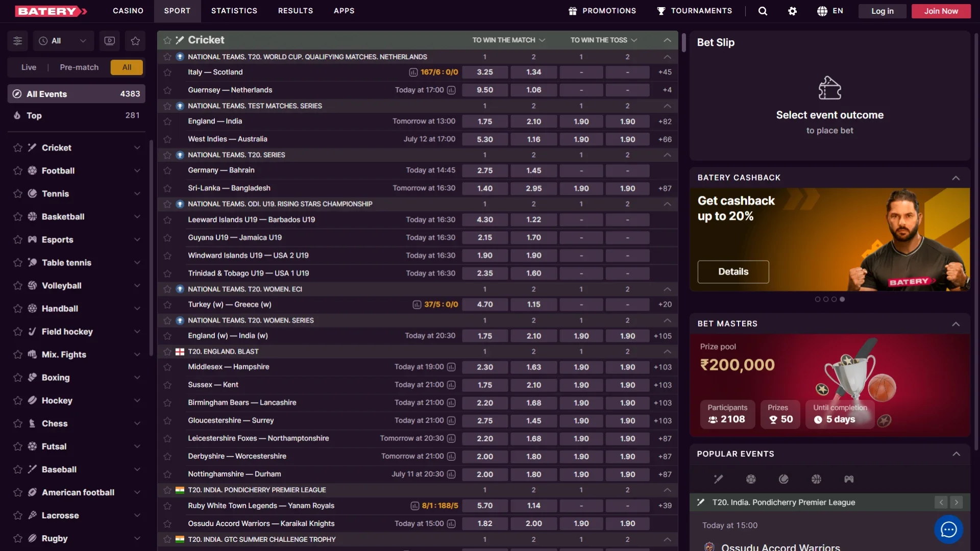Open the Casino section
The height and width of the screenshot is (551, 980).
pos(128,10)
